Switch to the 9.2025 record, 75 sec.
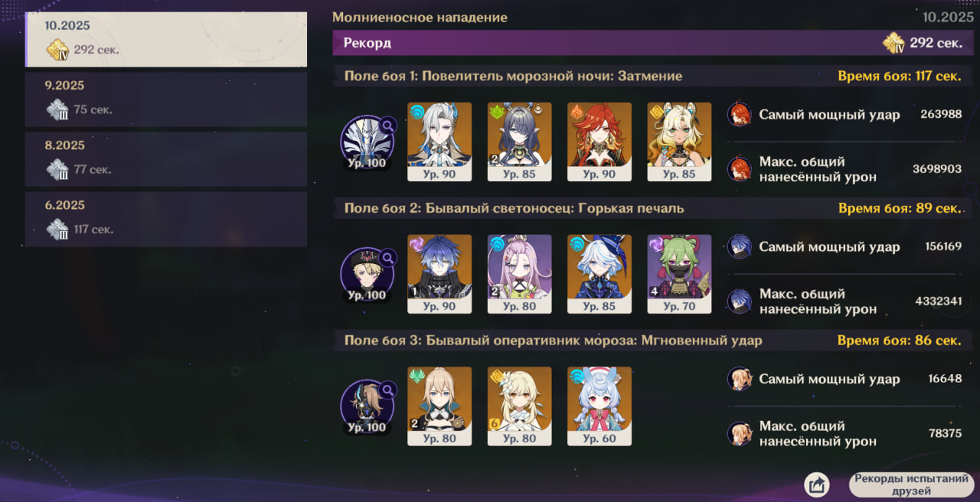 point(166,99)
